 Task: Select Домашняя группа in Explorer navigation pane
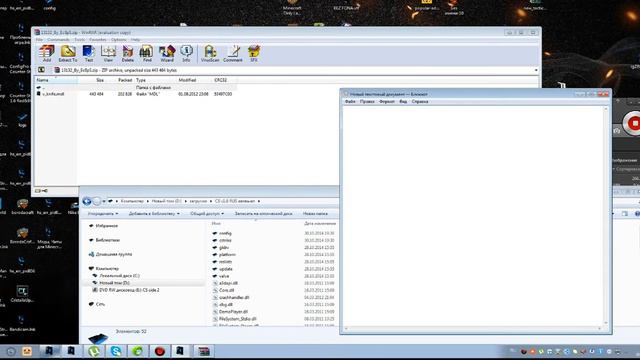[x=113, y=254]
